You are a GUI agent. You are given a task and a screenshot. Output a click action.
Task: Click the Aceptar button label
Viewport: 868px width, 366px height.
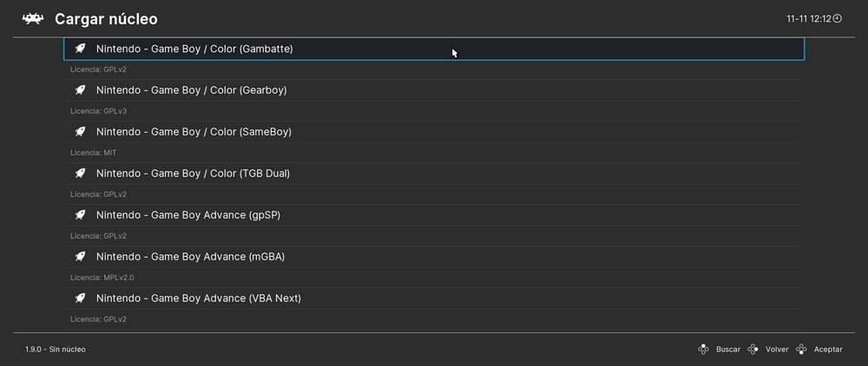point(828,350)
